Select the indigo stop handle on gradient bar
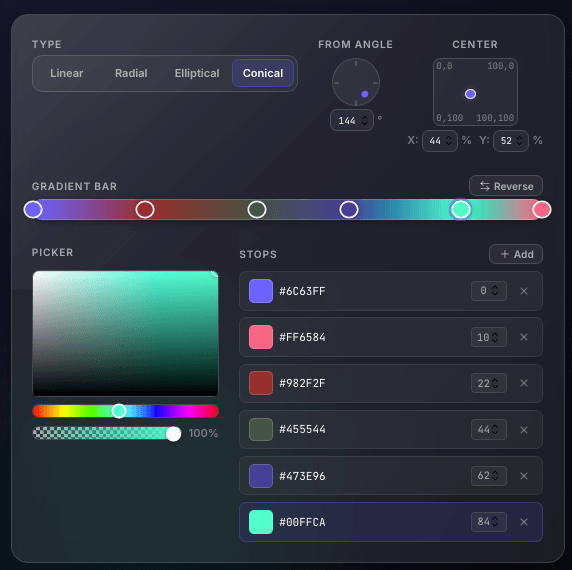The width and height of the screenshot is (572, 570). [349, 210]
